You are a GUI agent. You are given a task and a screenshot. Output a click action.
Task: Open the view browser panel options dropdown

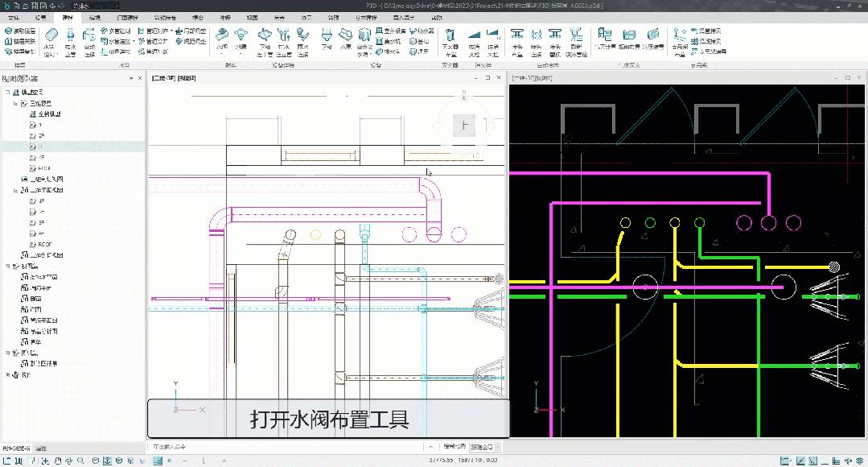point(131,78)
